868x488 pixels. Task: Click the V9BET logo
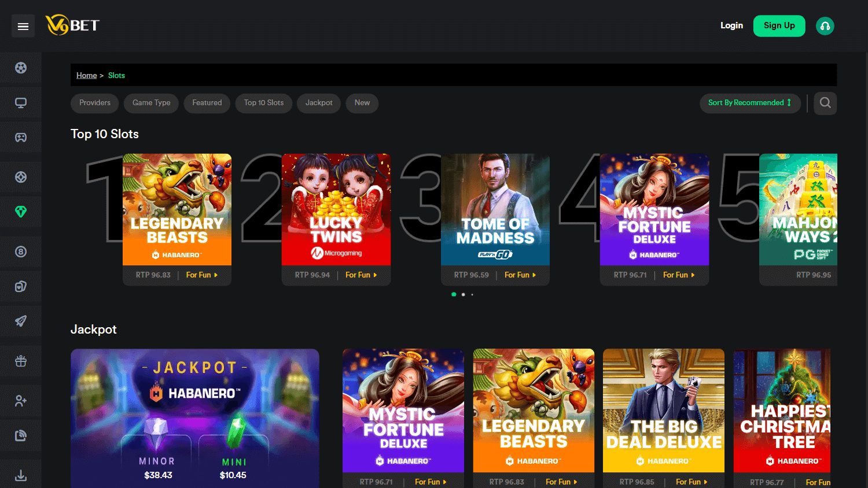pos(73,25)
